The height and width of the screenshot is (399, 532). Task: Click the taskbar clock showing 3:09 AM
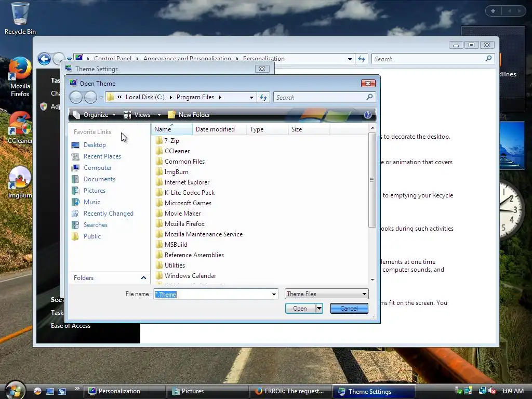click(512, 391)
